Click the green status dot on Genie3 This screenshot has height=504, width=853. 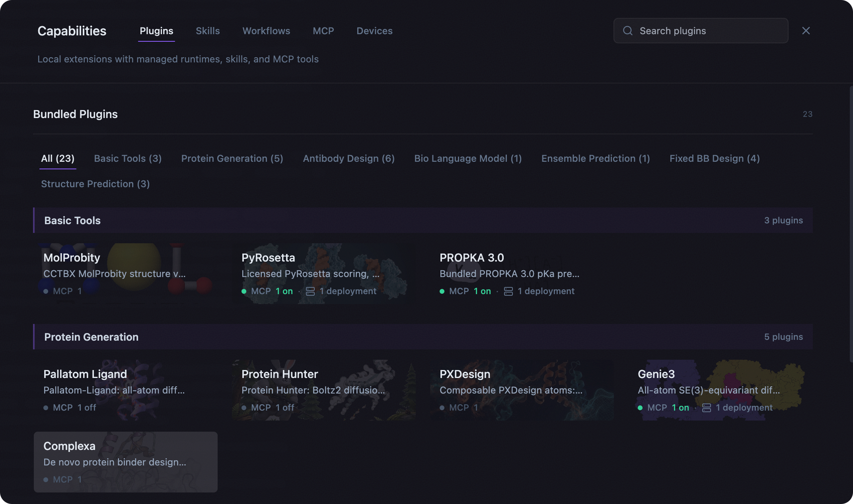[x=640, y=408]
